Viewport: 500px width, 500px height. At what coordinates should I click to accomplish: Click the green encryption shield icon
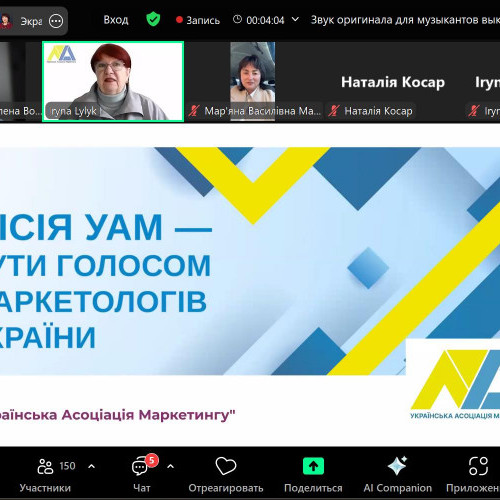click(153, 19)
